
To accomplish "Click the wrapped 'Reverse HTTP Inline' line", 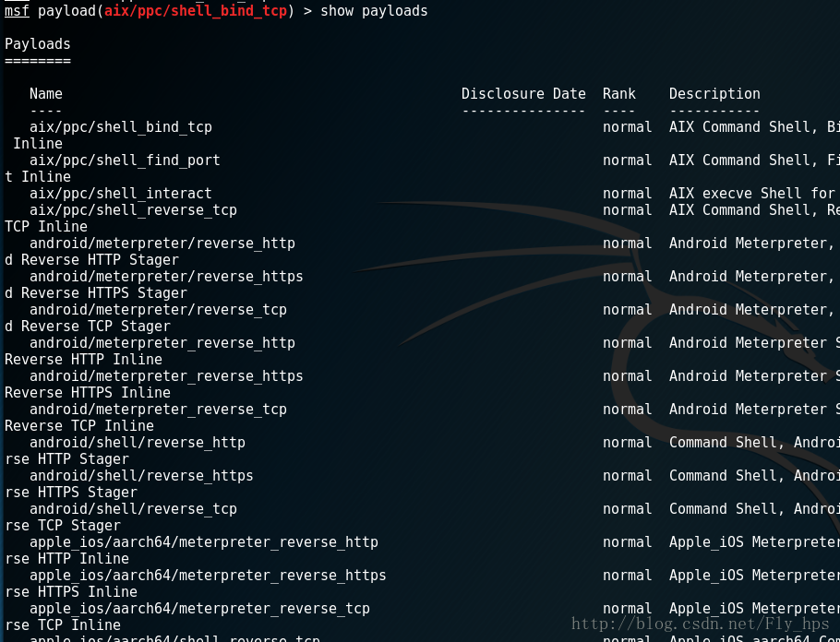I will (x=83, y=360).
